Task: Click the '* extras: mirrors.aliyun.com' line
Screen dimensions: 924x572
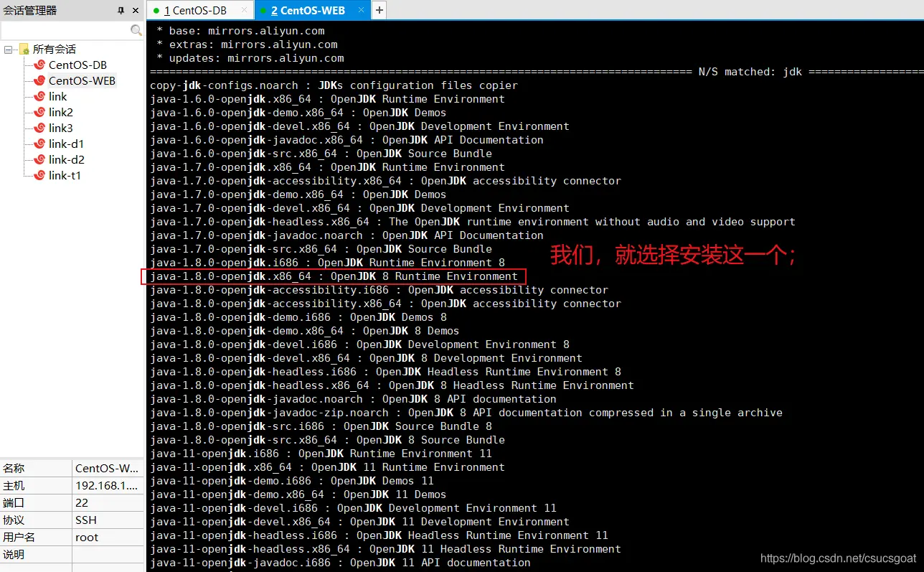Action: [247, 44]
